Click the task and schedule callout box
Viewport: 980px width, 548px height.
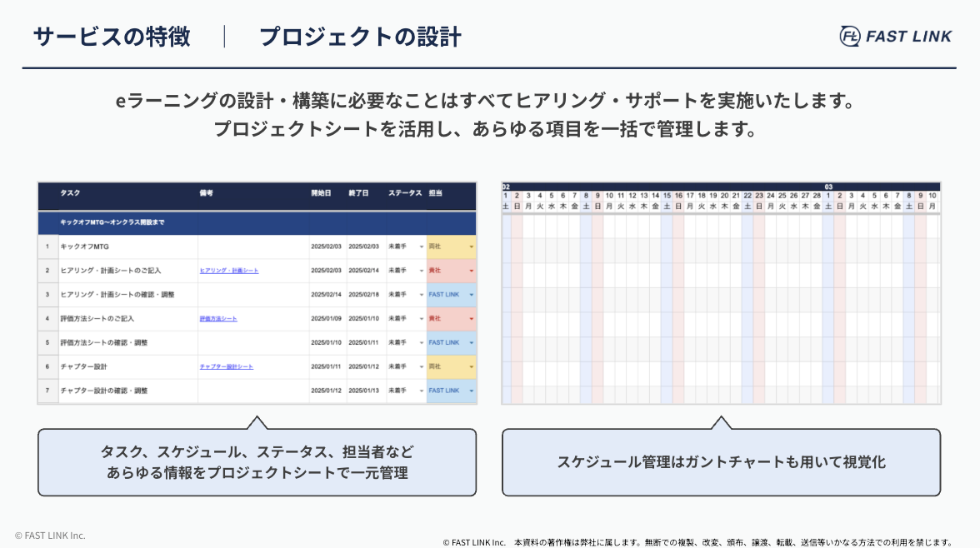(x=257, y=462)
